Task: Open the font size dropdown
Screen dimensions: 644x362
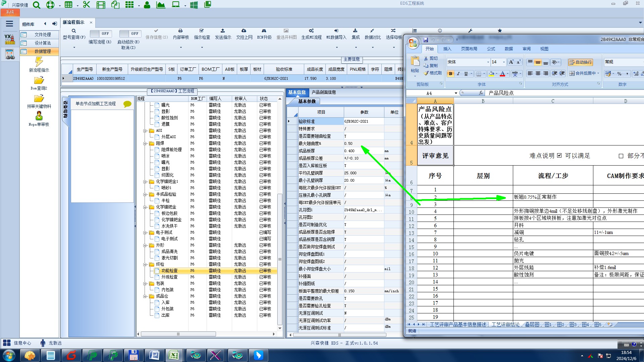Action: 503,62
